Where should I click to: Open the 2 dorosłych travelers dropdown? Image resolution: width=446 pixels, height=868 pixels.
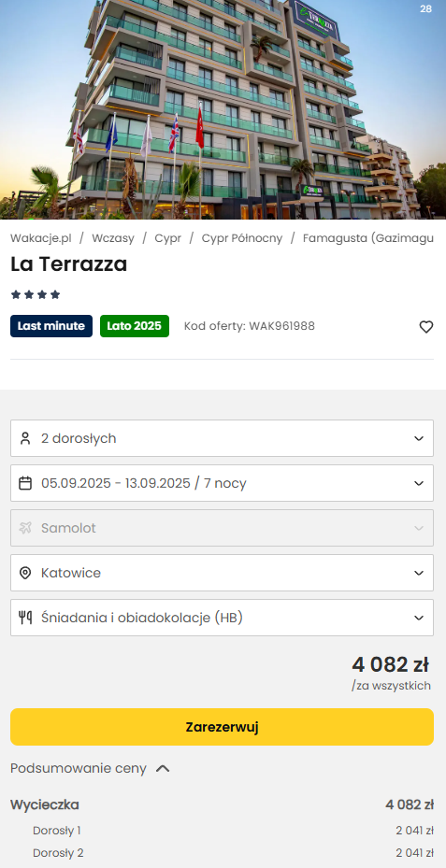[222, 438]
